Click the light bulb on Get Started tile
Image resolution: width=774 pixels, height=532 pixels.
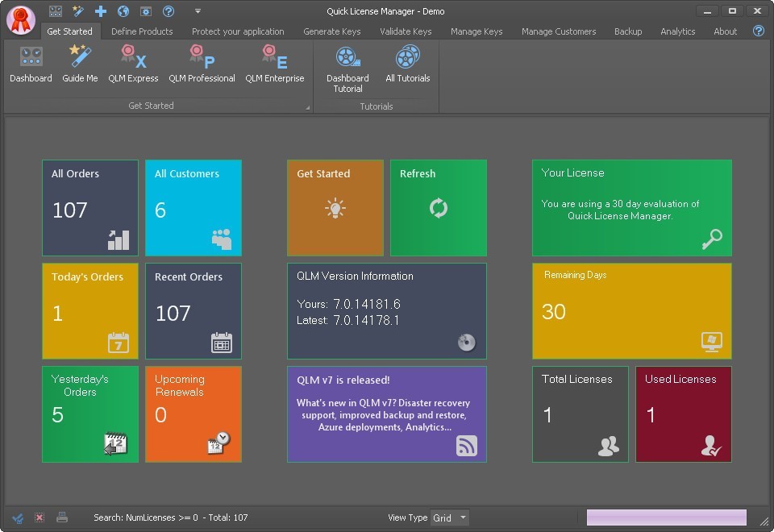pos(335,208)
